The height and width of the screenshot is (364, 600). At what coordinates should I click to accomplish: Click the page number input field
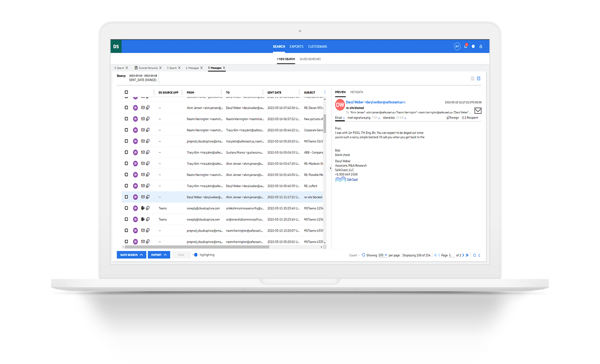pyautogui.click(x=451, y=255)
